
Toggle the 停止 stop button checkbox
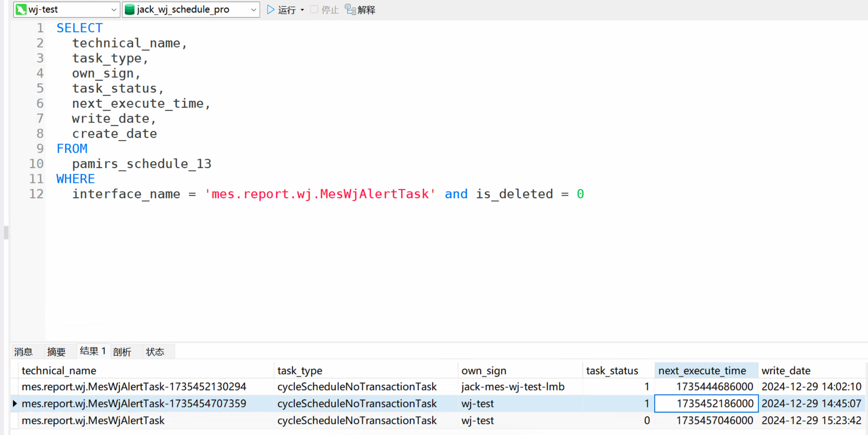coord(313,10)
